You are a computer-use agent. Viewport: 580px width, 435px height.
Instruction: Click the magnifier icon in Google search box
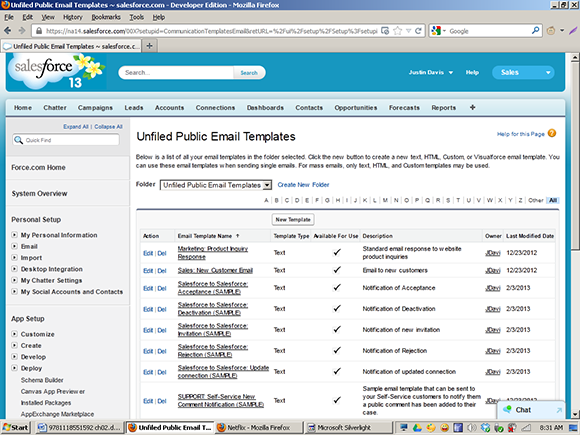click(535, 31)
